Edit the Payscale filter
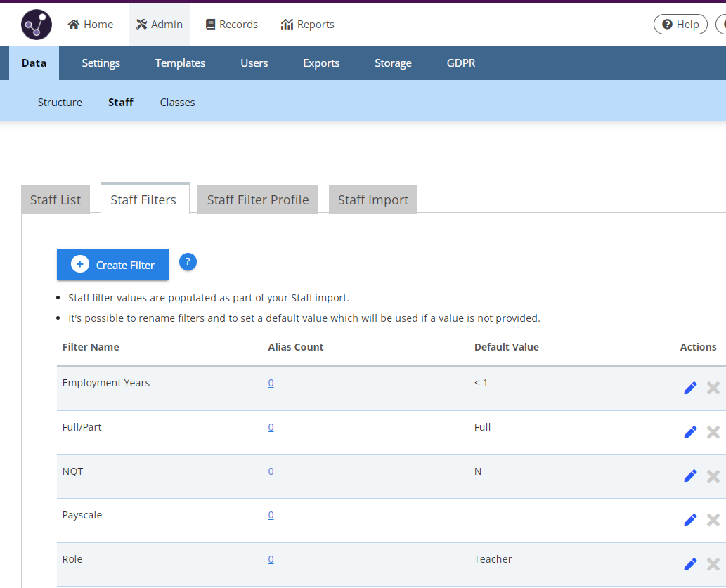Viewport: 726px width, 588px height. (x=690, y=520)
